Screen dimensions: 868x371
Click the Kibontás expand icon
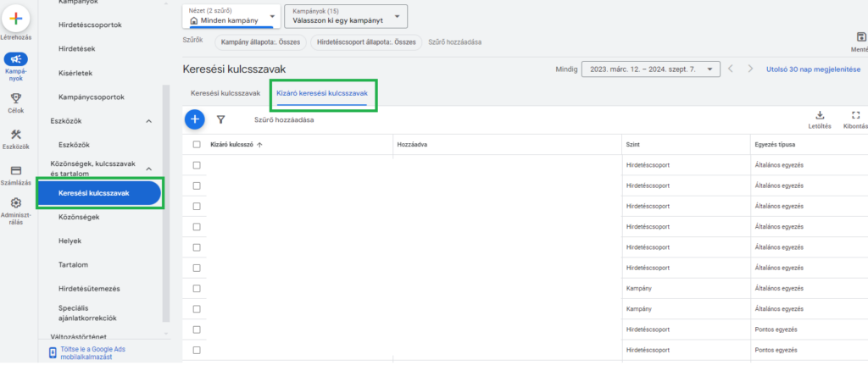tap(855, 116)
